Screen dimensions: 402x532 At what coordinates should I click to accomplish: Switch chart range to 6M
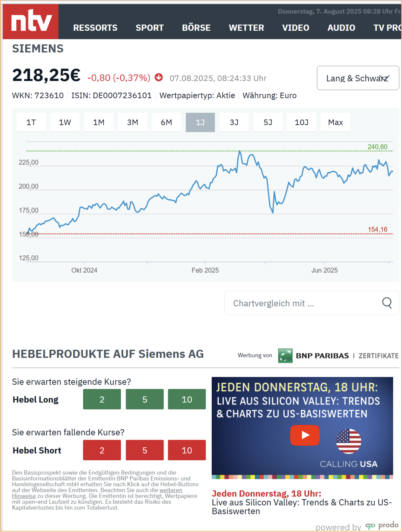coord(166,122)
